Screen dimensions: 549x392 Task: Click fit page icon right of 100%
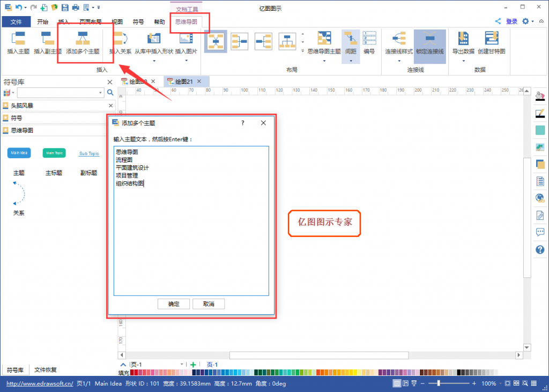(x=507, y=383)
